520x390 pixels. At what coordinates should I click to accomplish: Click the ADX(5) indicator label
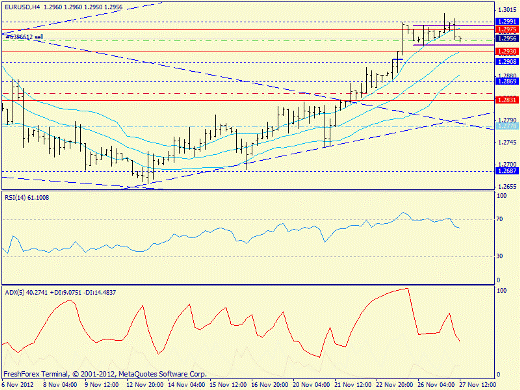pyautogui.click(x=60, y=293)
